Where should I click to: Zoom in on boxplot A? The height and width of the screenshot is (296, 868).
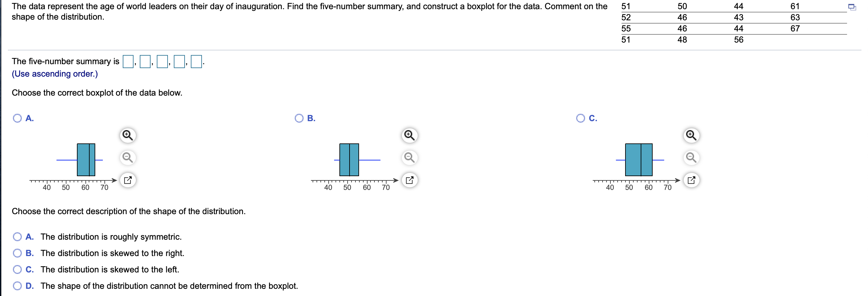tap(127, 135)
